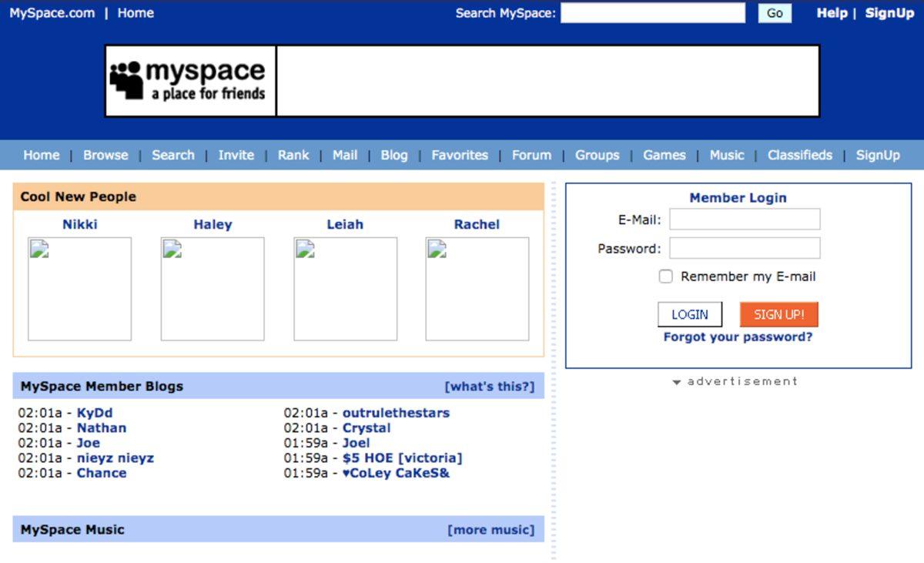
Task: Open the [more music] link
Action: click(490, 530)
